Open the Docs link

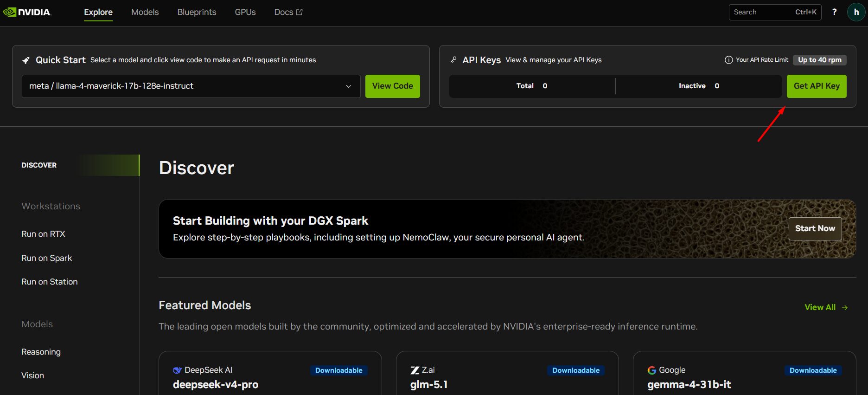coord(288,12)
